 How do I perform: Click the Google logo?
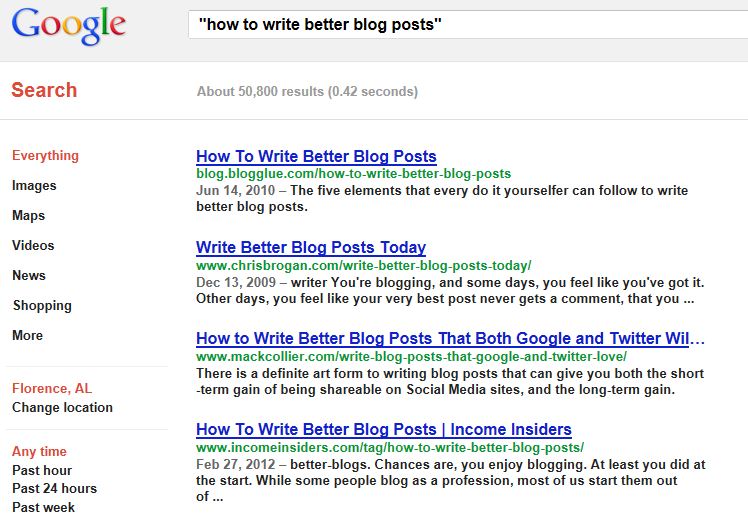69,26
